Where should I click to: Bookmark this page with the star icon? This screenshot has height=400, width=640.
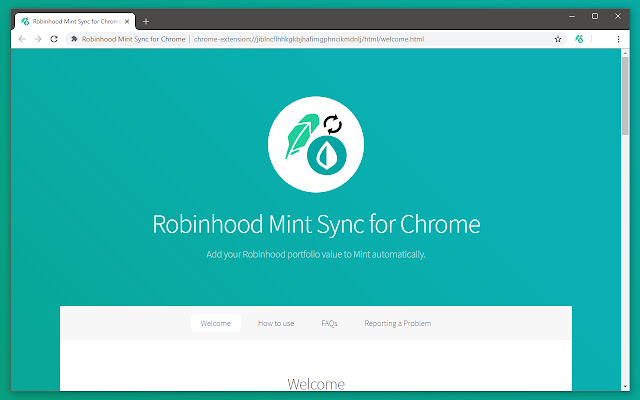click(558, 39)
